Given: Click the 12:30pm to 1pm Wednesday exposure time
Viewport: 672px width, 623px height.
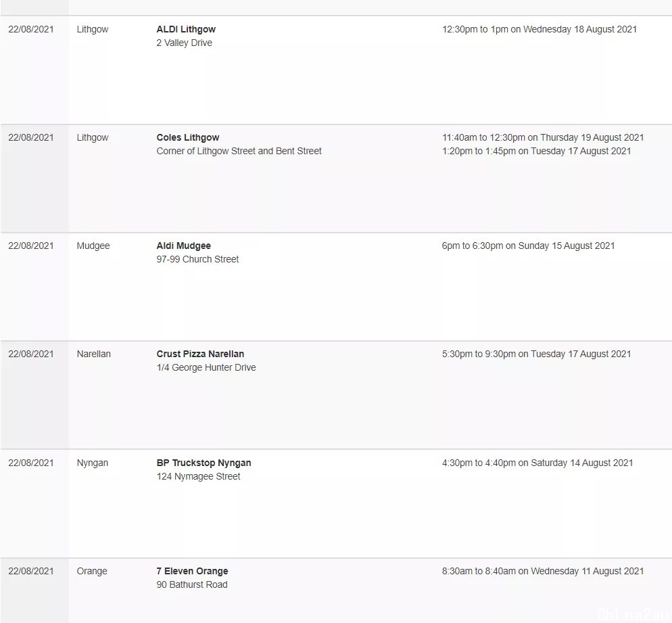Looking at the screenshot, I should 539,30.
